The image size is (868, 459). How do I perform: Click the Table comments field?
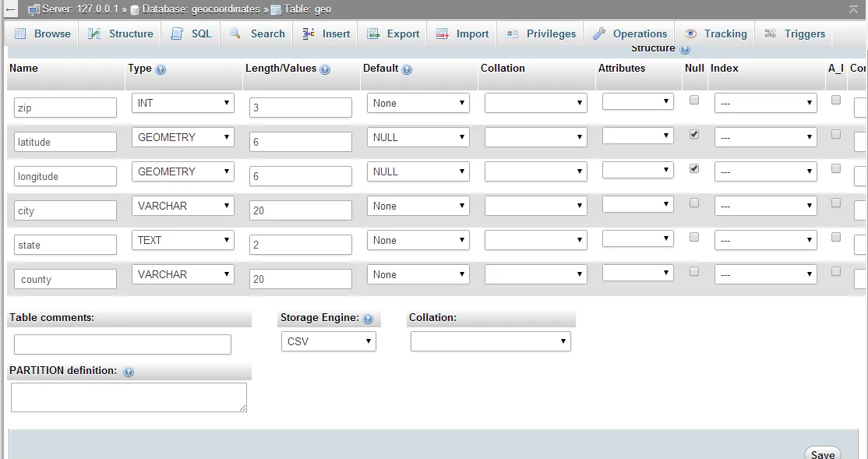coord(122,344)
